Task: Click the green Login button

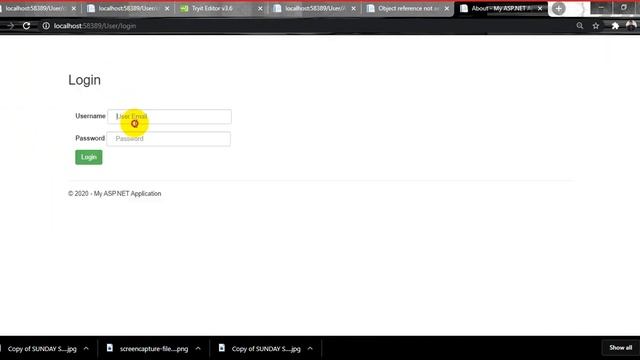Action: 89,157
